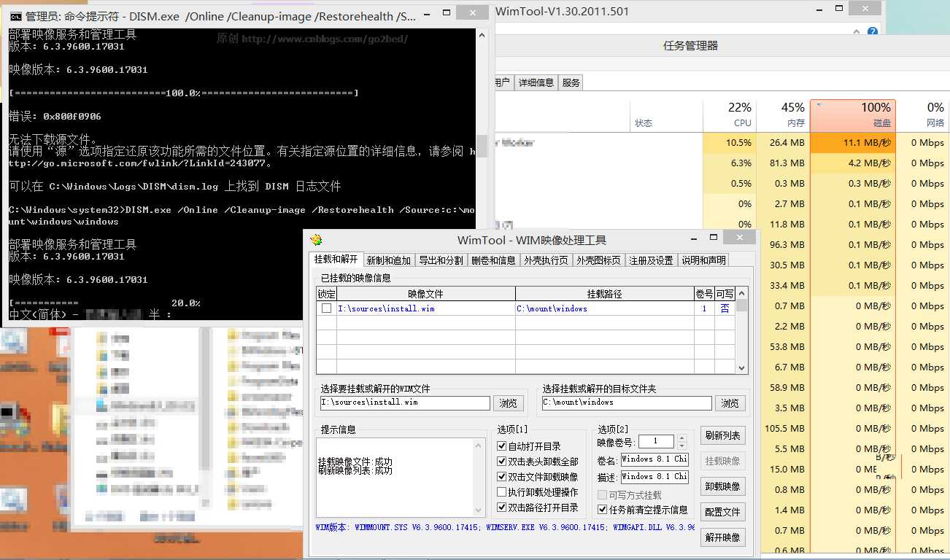Select the I:\sources\install.wim table cell

coord(426,308)
